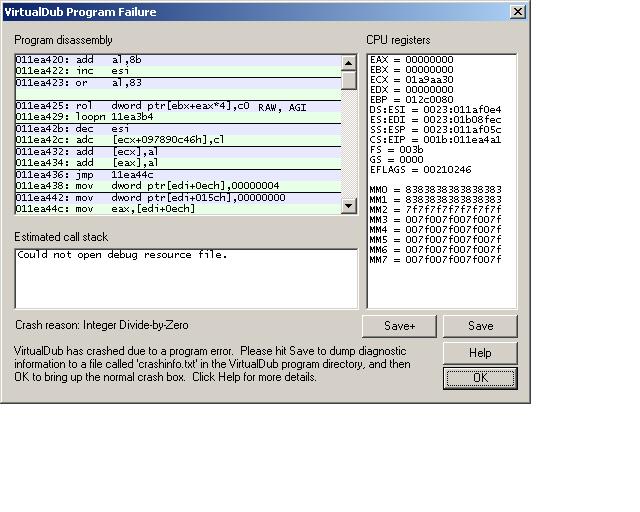Click disassembly scrollbar down arrow
The image size is (640, 512).
(348, 205)
